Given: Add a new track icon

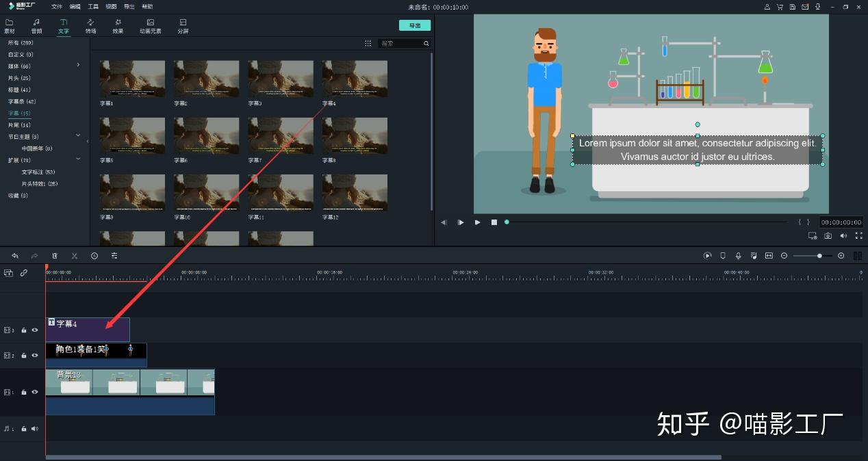Looking at the screenshot, I should tap(8, 272).
